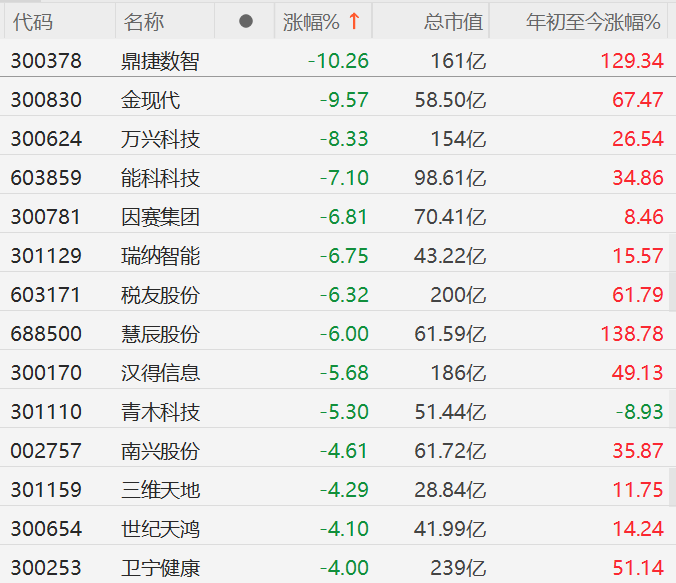Select stock code 603171
Viewport: 676px width, 583px height.
click(x=45, y=295)
